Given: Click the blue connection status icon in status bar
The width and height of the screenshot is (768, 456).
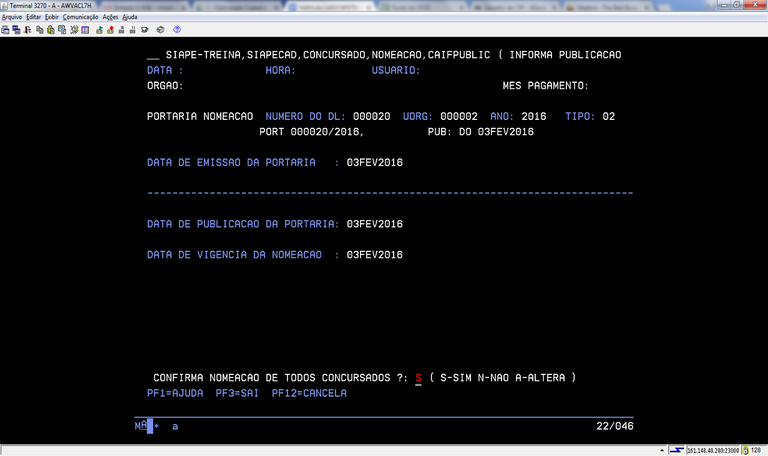Looking at the screenshot, I should tap(676, 450).
